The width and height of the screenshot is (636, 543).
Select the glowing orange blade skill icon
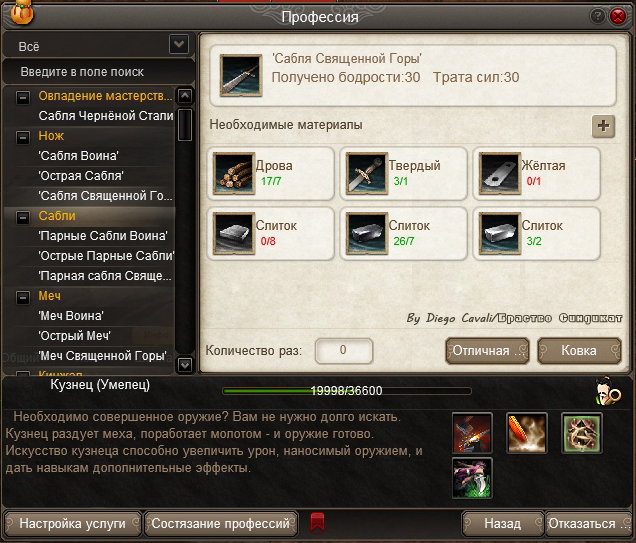(x=526, y=433)
